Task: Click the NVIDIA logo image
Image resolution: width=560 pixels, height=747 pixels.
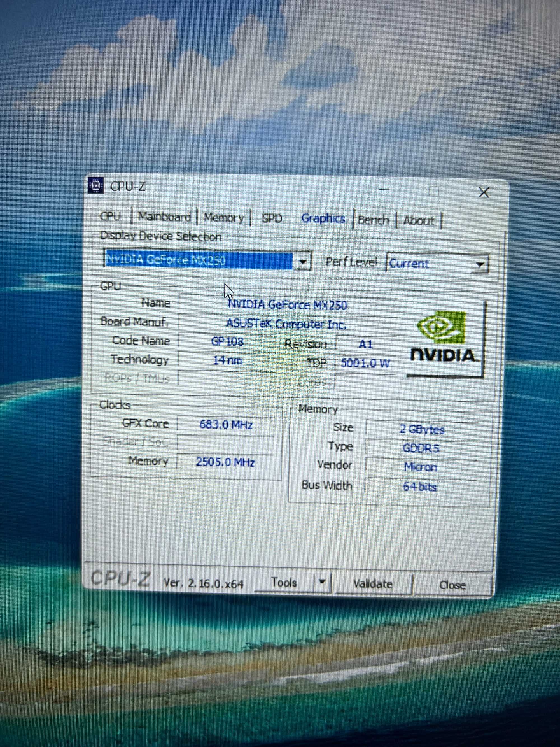Action: coord(445,339)
